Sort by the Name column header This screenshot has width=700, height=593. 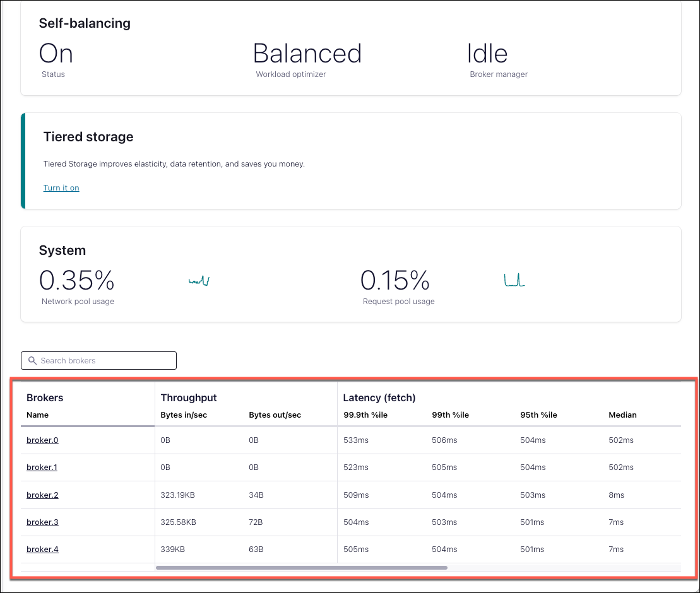(37, 415)
